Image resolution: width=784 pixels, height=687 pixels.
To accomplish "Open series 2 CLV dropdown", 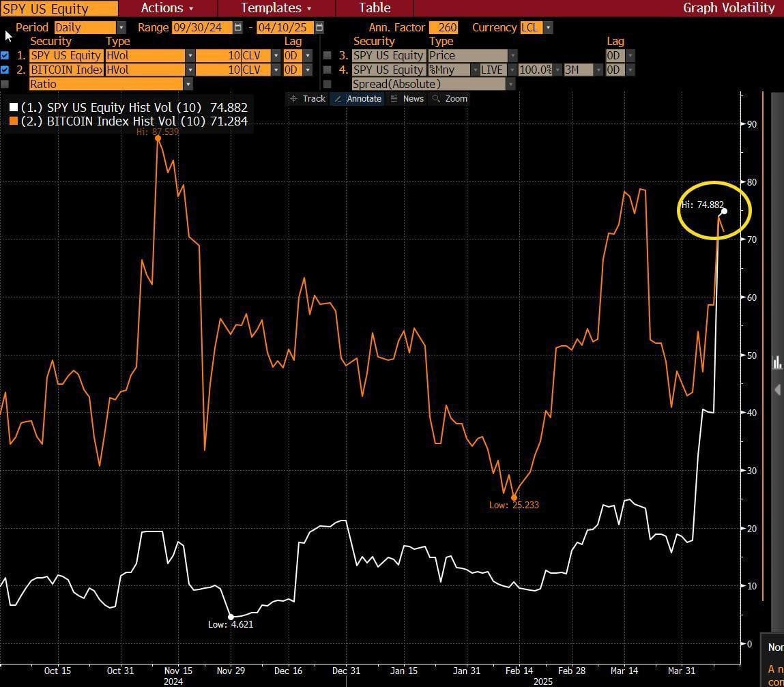I will coord(276,70).
